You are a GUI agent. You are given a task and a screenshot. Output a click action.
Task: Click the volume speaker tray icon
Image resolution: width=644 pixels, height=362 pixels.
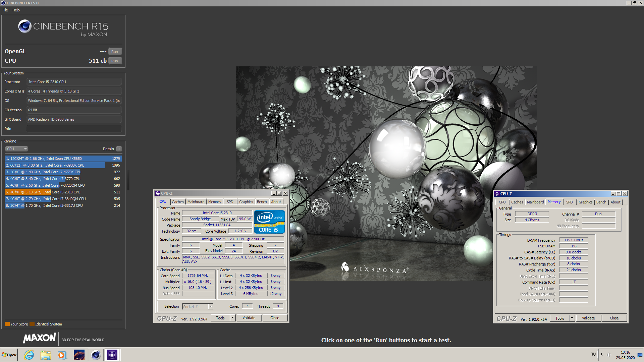(609, 355)
